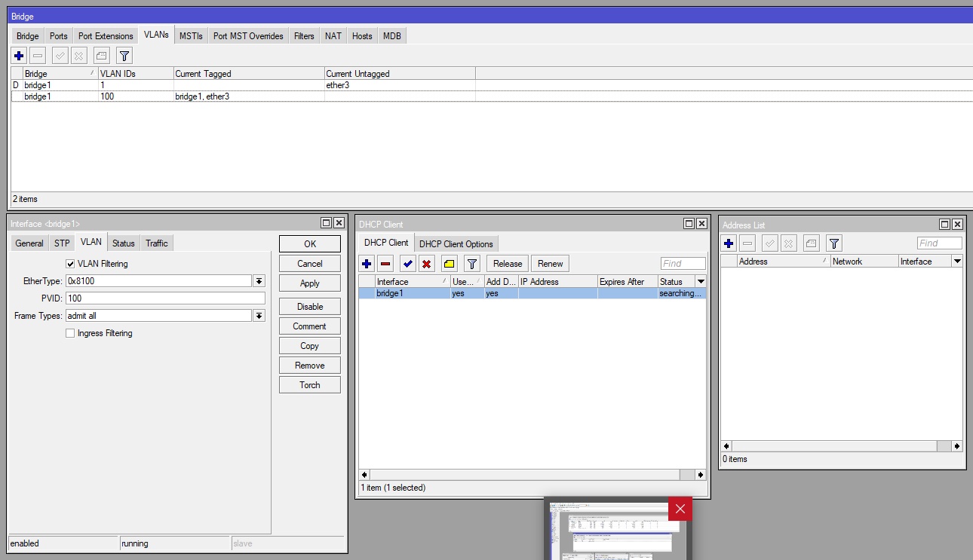
Task: Click yellow comment icon in DHCP Client
Action: tap(449, 264)
